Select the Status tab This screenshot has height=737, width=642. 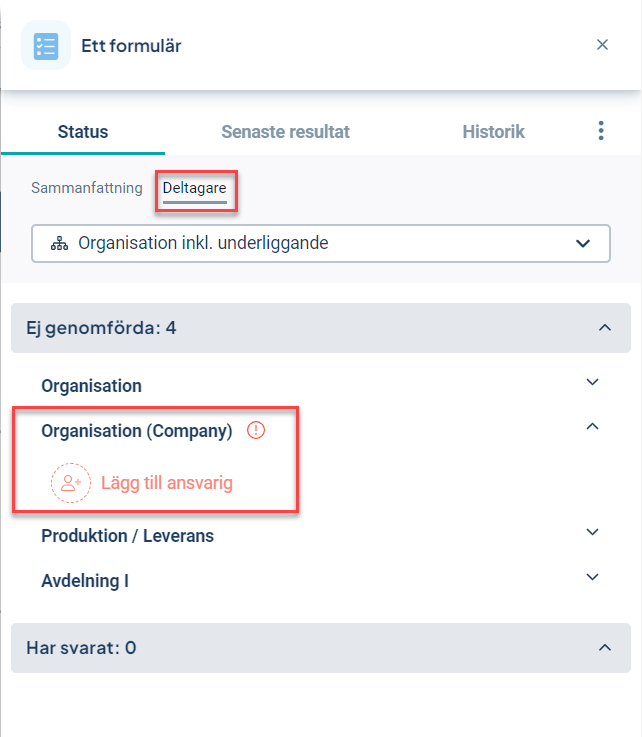click(x=83, y=132)
